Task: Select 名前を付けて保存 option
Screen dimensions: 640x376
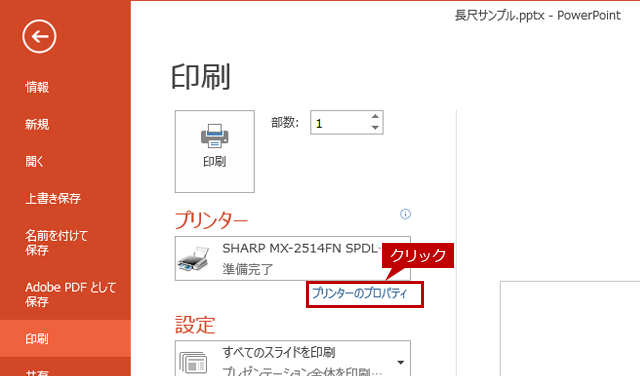Action: coord(56,243)
